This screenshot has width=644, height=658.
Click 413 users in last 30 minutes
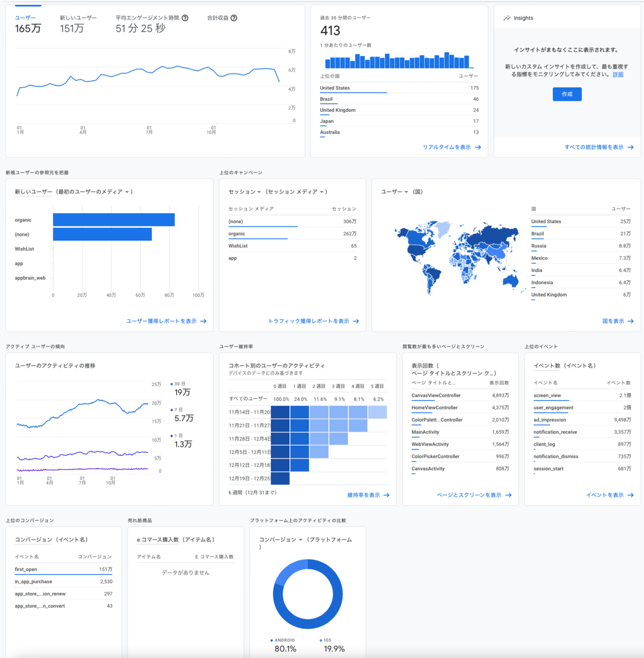tap(330, 31)
